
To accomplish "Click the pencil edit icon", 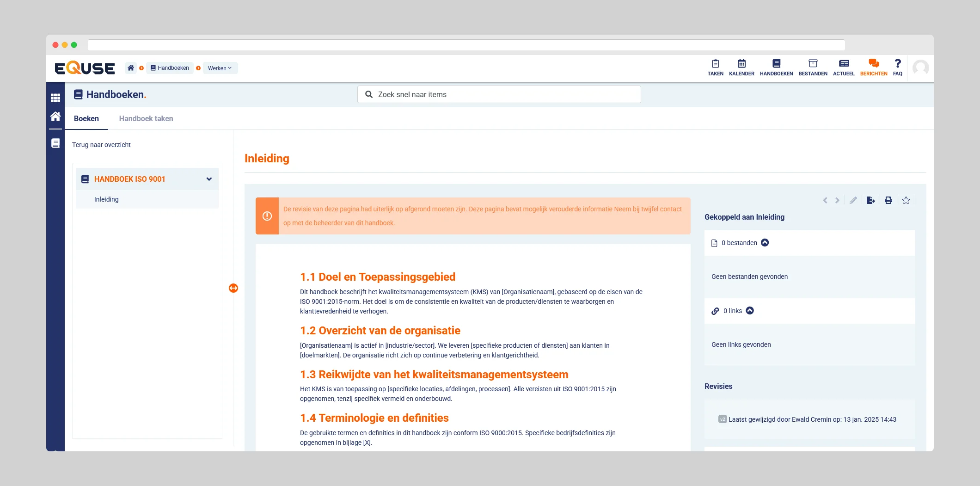I will [x=853, y=200].
